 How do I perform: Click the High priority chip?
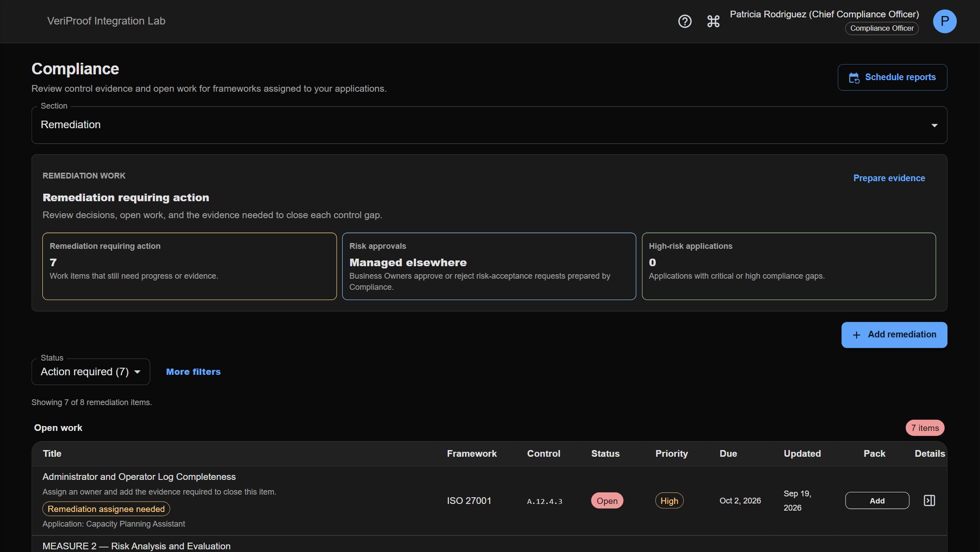669,501
